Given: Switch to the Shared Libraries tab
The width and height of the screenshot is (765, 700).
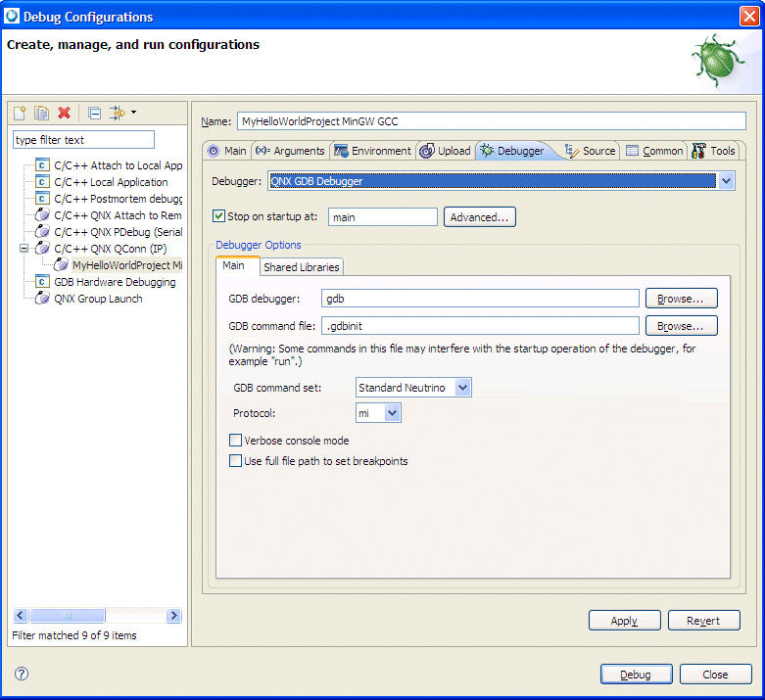Looking at the screenshot, I should point(301,267).
